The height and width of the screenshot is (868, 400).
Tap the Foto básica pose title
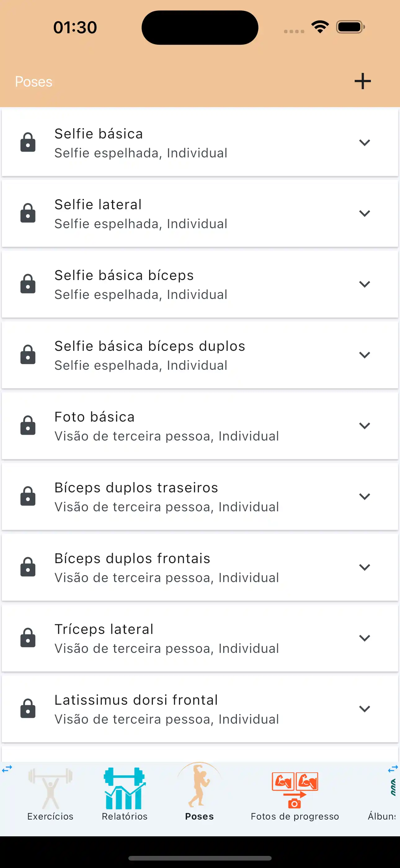point(95,417)
